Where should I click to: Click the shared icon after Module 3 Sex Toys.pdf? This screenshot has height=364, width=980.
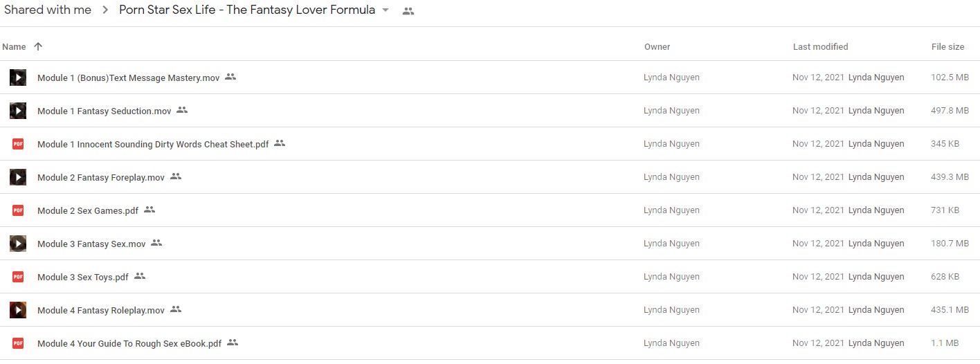(x=140, y=276)
